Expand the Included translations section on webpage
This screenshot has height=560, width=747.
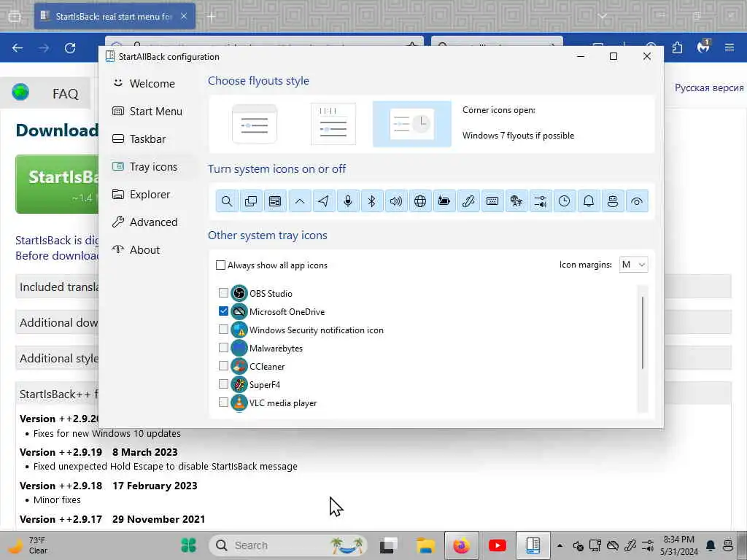(x=57, y=287)
